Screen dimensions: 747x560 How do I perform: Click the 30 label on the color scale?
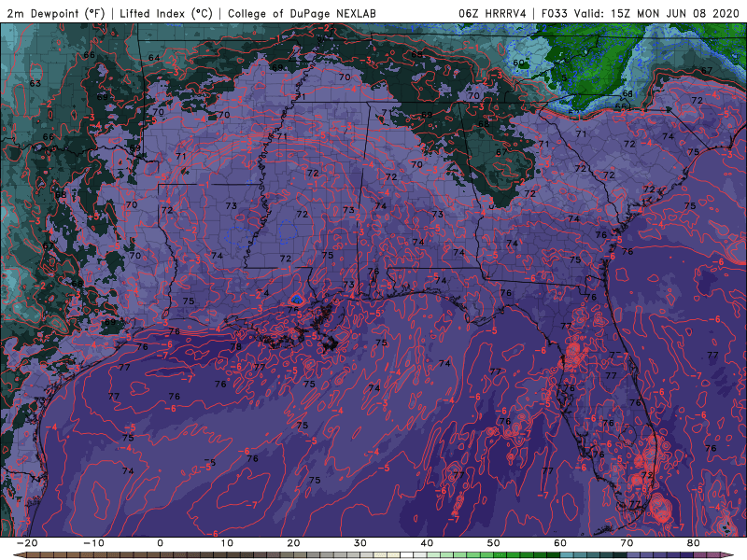360,543
